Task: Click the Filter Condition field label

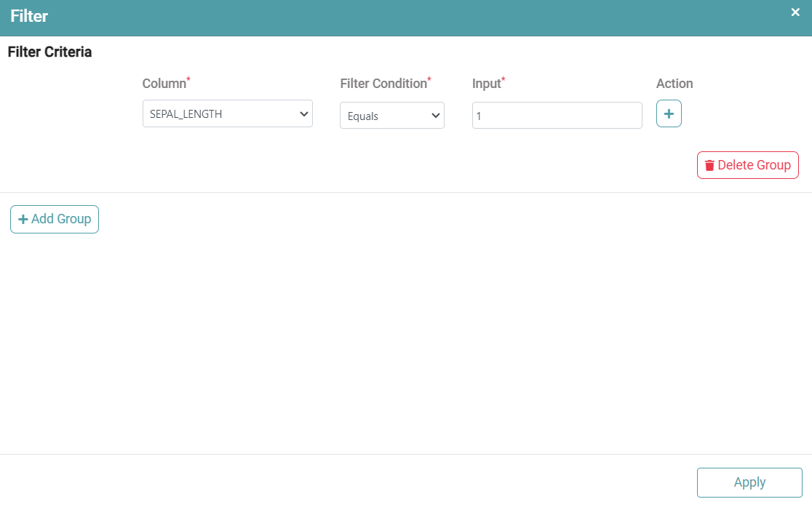Action: [383, 84]
